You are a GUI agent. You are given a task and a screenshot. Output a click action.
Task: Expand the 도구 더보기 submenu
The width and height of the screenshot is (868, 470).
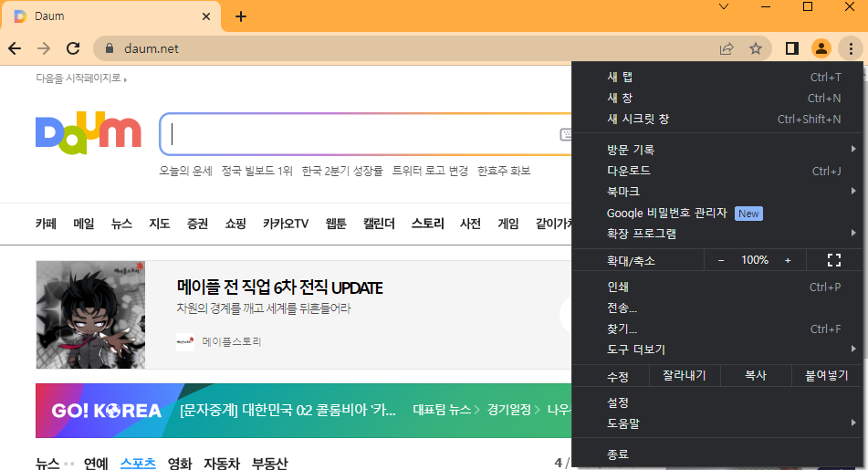click(x=717, y=350)
